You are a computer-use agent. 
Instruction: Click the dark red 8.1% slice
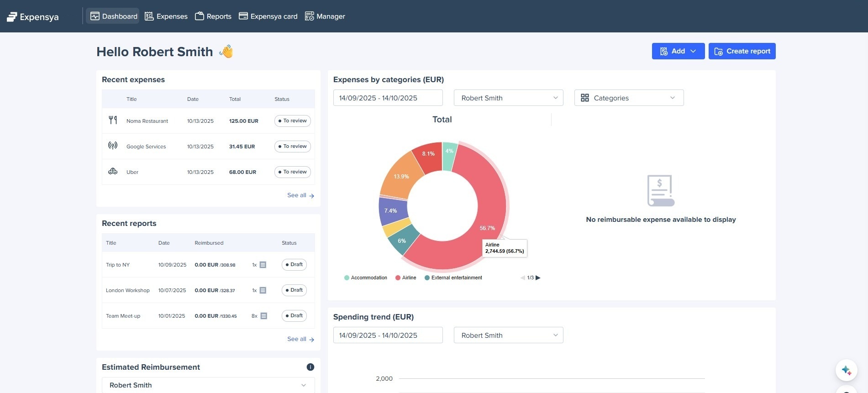(x=428, y=157)
